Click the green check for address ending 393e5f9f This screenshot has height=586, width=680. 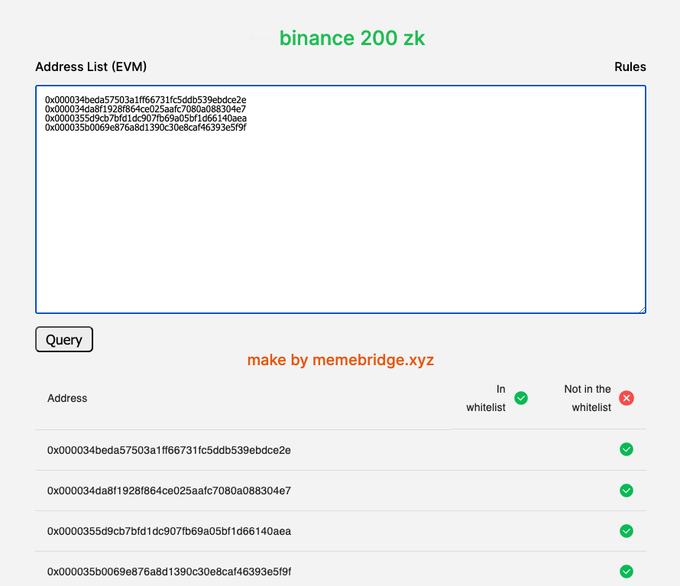626,571
